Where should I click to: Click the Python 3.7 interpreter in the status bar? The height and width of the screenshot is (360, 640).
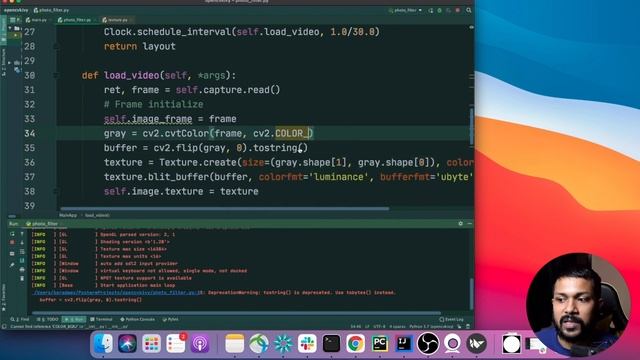[431, 327]
